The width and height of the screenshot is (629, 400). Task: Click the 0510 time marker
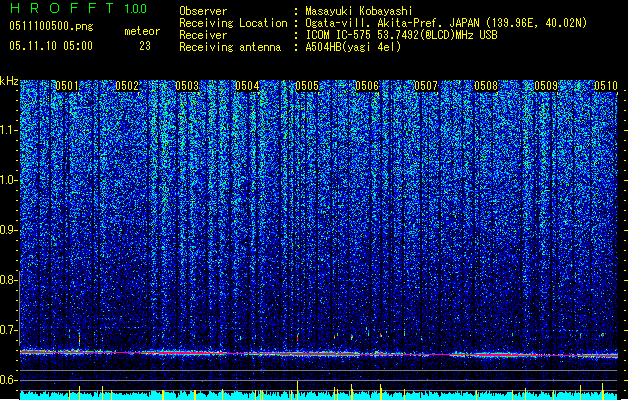[606, 86]
